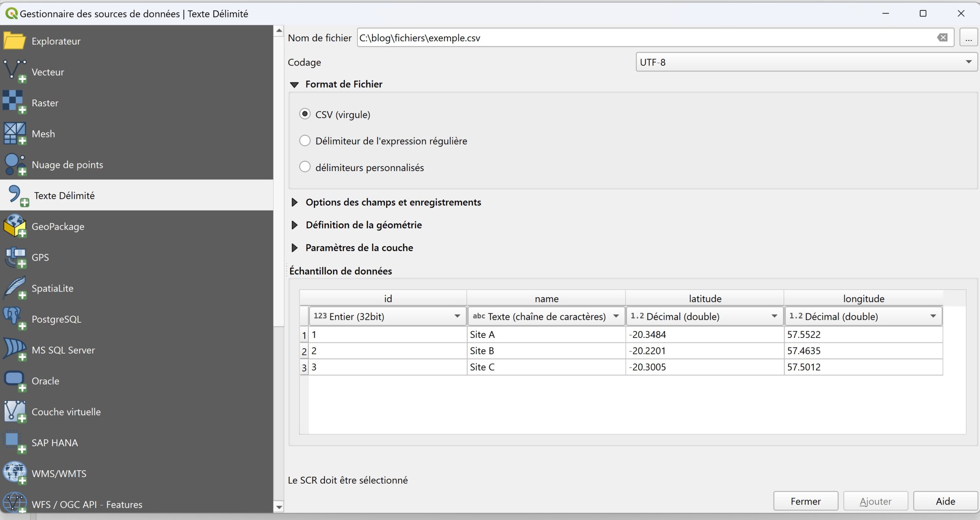Choose regular expression delimiter option
Viewport: 980px width, 520px height.
[x=305, y=141]
